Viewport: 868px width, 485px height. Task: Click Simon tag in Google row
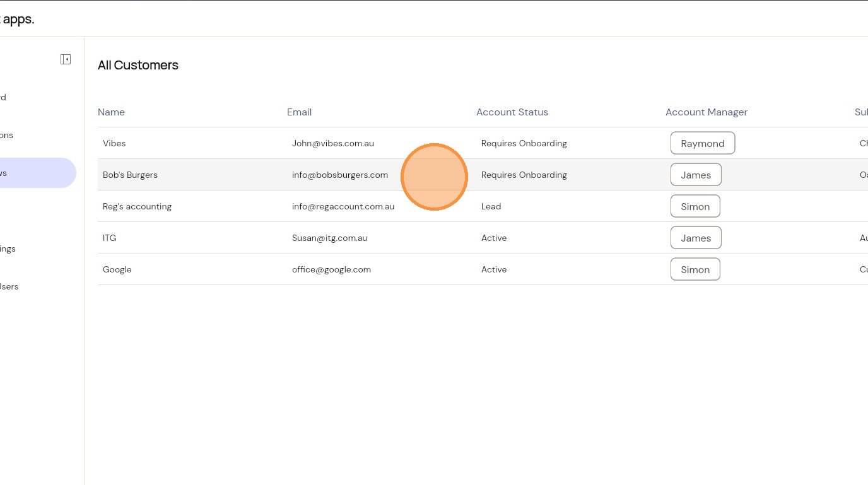tap(695, 269)
